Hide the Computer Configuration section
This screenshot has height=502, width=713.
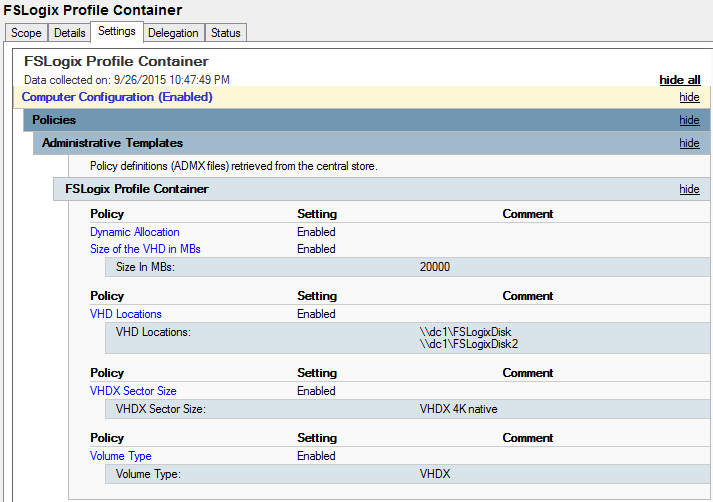(689, 97)
